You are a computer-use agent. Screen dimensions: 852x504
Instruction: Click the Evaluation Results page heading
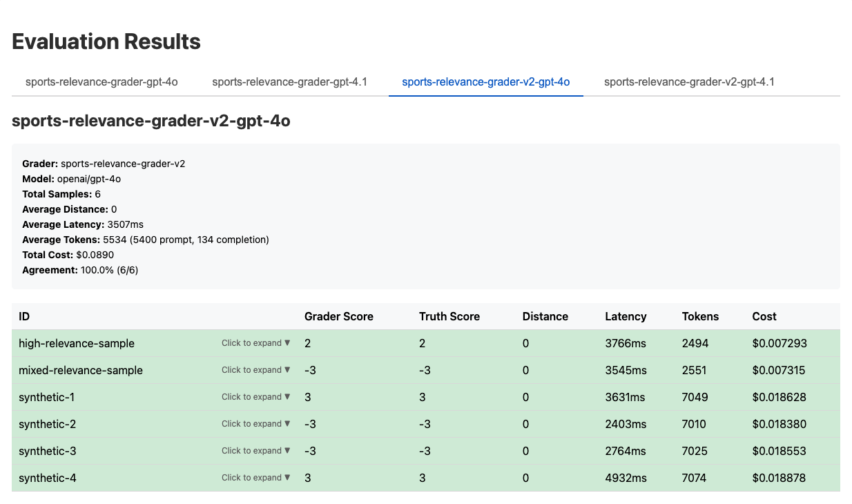pos(106,42)
